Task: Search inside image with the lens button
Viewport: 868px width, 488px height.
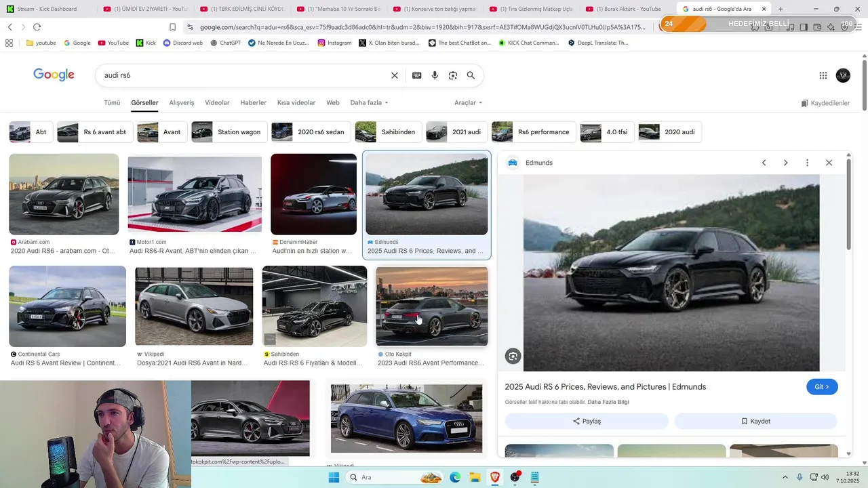Action: pyautogui.click(x=513, y=357)
